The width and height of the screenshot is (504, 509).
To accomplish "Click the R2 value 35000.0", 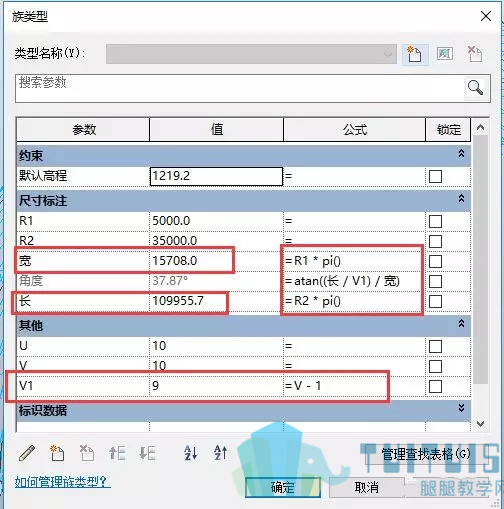I will tap(216, 241).
